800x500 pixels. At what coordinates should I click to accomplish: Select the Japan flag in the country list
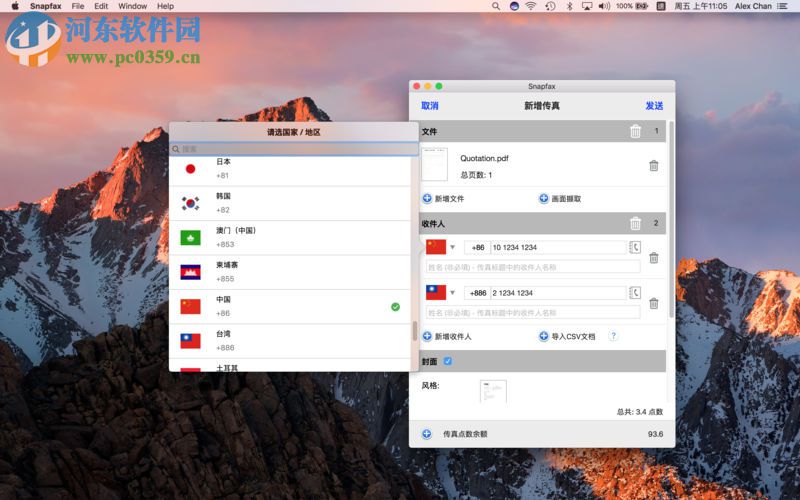click(x=190, y=169)
